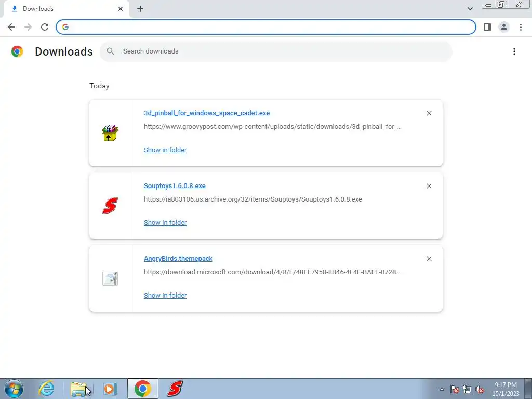
Task: Click the Google icon in the address bar
Action: coord(65,27)
